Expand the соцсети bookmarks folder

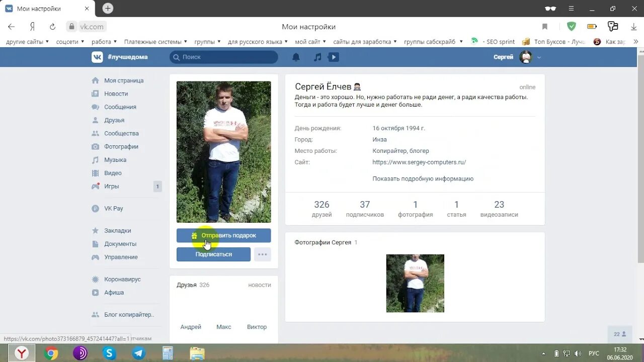pos(70,42)
